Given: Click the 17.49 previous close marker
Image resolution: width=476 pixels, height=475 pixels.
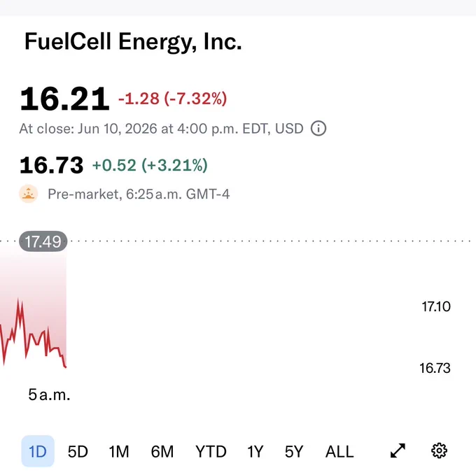Looking at the screenshot, I should pos(43,241).
